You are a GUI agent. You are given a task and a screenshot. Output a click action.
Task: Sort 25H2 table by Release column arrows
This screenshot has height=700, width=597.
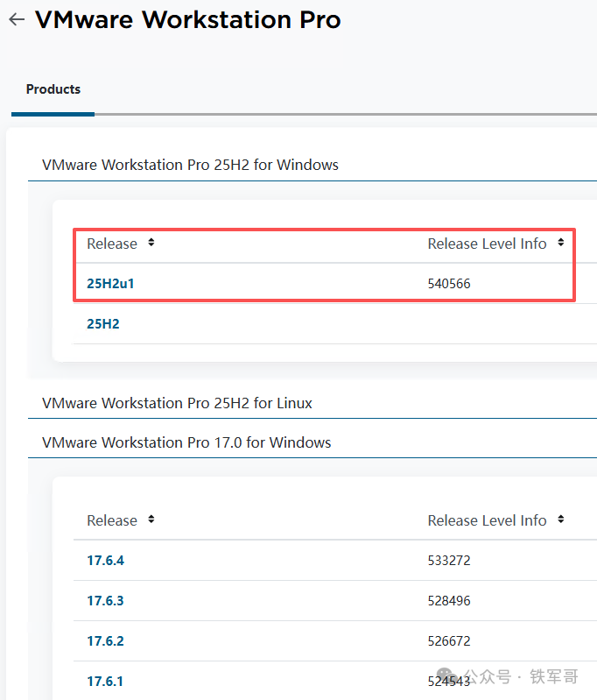pyautogui.click(x=151, y=243)
